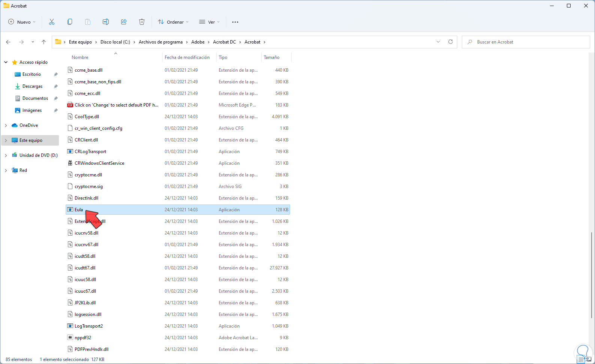Viewport: 595px width, 364px height.
Task: Click the folder icon in address bar
Action: point(58,42)
